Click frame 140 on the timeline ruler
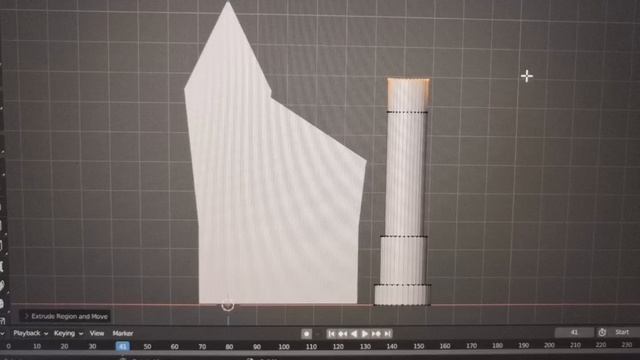 coord(392,346)
